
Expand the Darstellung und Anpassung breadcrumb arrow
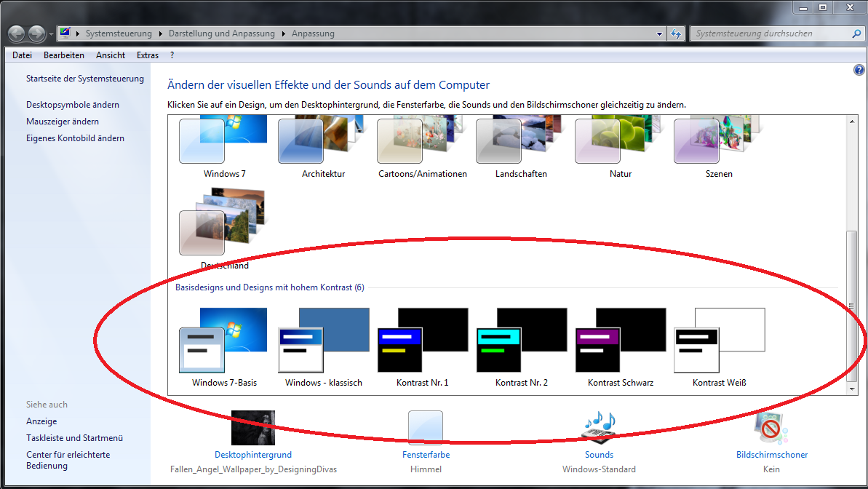284,33
